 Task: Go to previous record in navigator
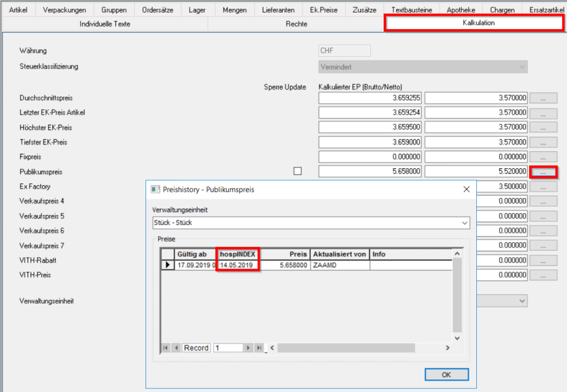click(176, 348)
